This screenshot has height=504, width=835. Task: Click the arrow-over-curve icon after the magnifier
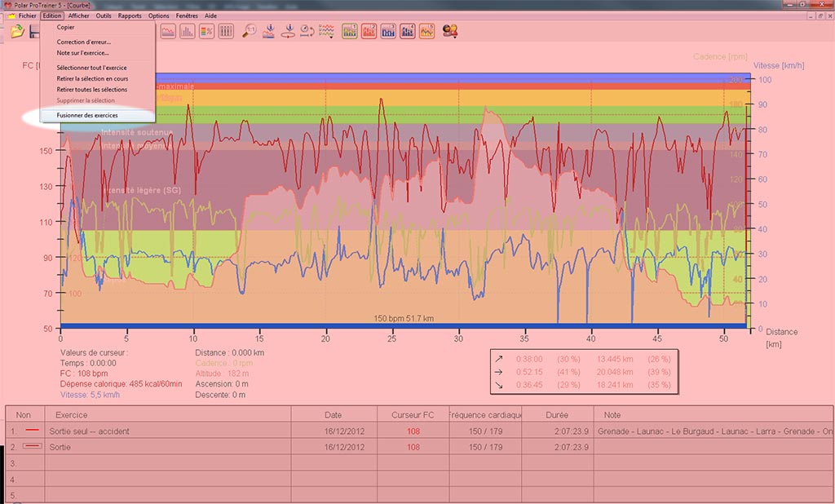(x=268, y=32)
